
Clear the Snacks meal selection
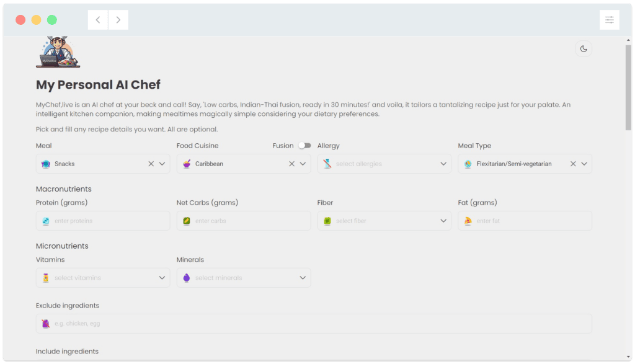pos(151,164)
